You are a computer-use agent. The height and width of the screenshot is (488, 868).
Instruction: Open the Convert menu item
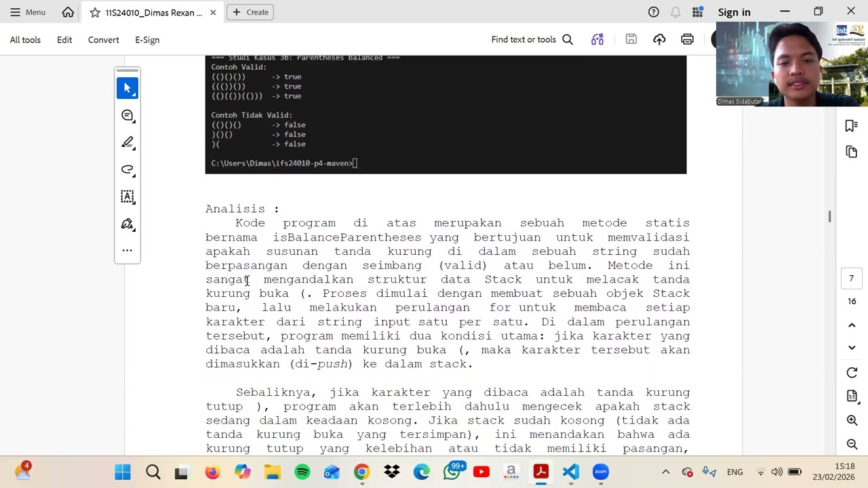(x=103, y=40)
